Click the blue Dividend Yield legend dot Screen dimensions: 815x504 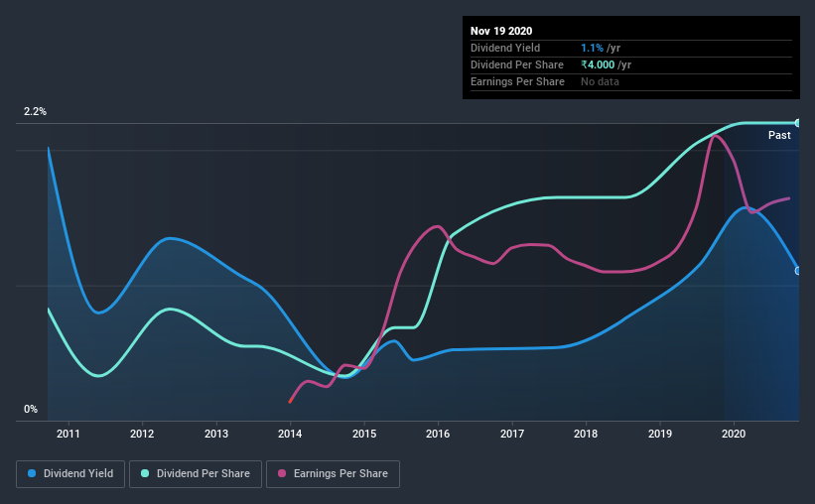point(32,473)
